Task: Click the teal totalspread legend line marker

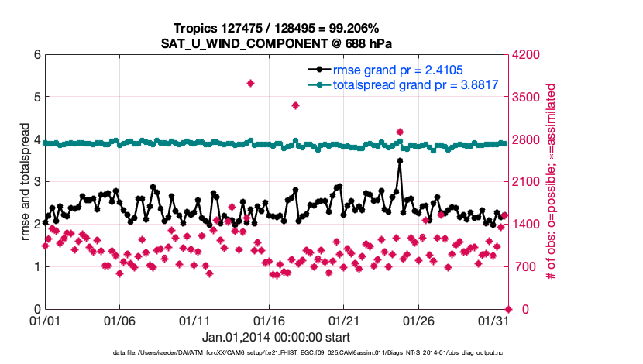Action: [318, 84]
